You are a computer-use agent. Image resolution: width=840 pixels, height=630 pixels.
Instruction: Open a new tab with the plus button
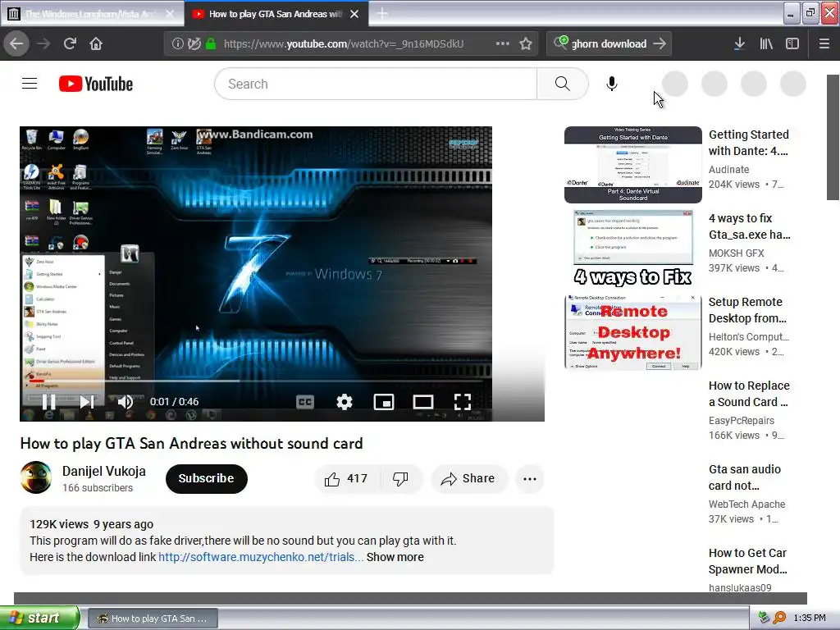click(x=382, y=13)
